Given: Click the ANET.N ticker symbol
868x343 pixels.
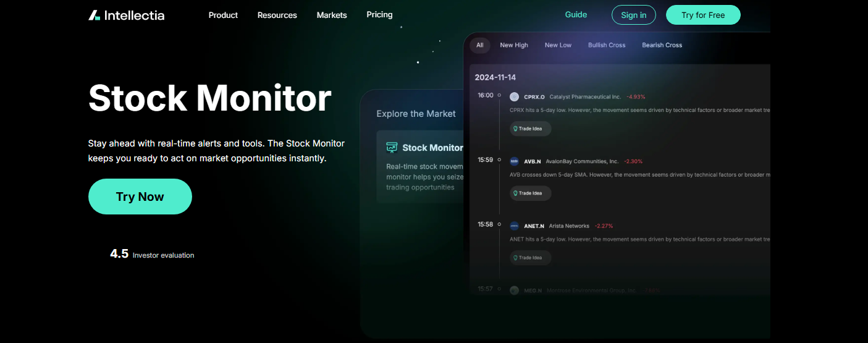Looking at the screenshot, I should click(x=534, y=226).
